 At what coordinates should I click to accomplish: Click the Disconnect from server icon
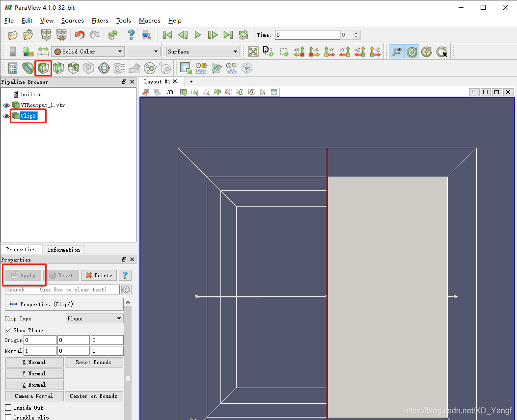(61, 35)
